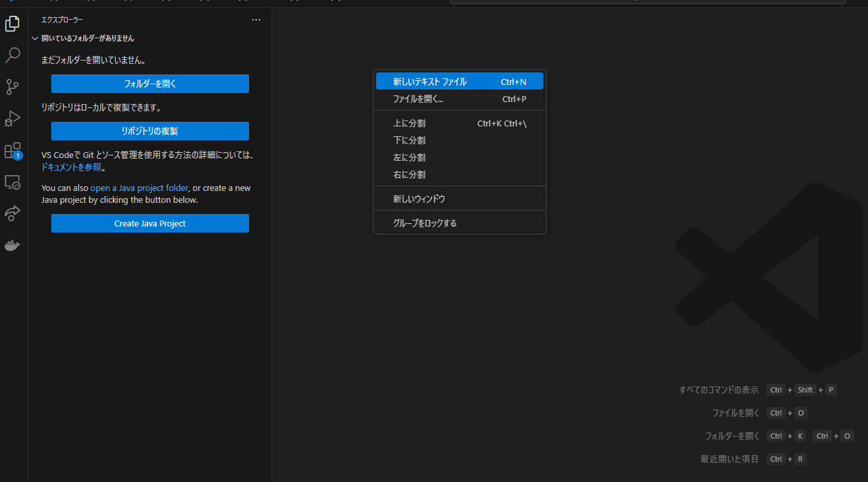Image resolution: width=868 pixels, height=482 pixels.
Task: Click the Create Java Project button
Action: point(149,223)
